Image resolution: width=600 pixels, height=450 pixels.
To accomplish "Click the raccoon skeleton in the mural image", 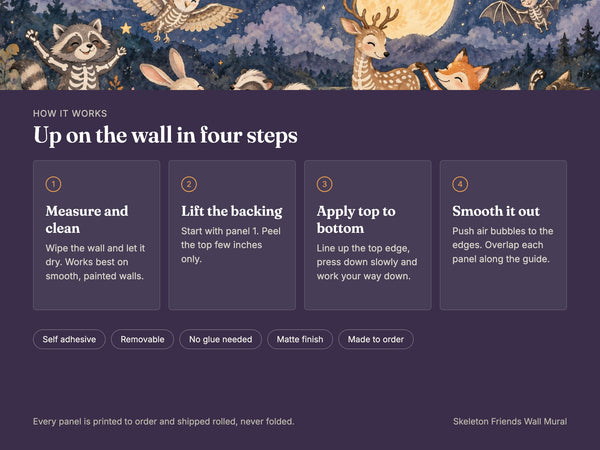I will click(x=77, y=55).
